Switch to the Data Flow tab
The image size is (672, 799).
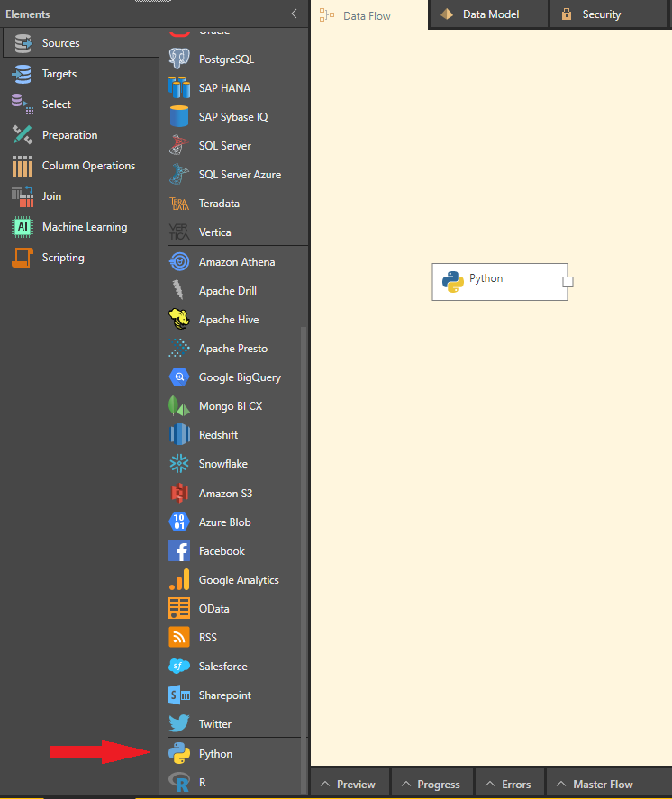[x=369, y=15]
